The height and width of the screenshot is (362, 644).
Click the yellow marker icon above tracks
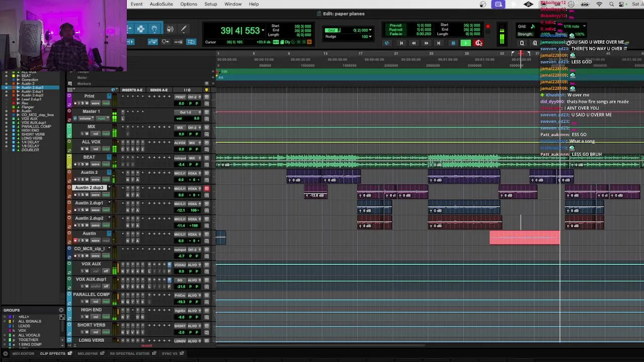(206, 90)
